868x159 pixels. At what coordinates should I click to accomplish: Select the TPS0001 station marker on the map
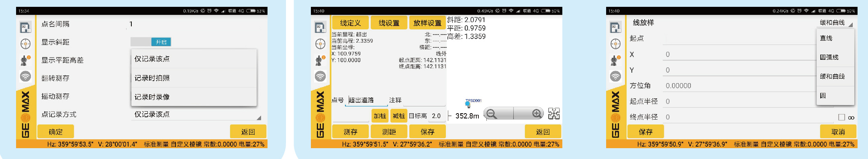468,104
